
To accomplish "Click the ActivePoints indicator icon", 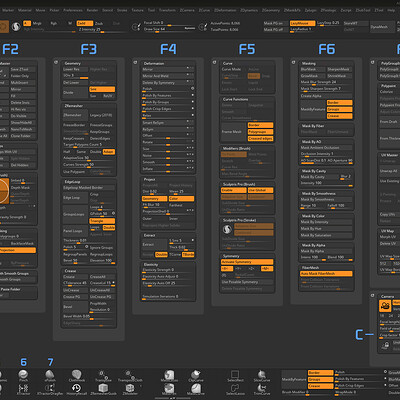I will 203,26.
